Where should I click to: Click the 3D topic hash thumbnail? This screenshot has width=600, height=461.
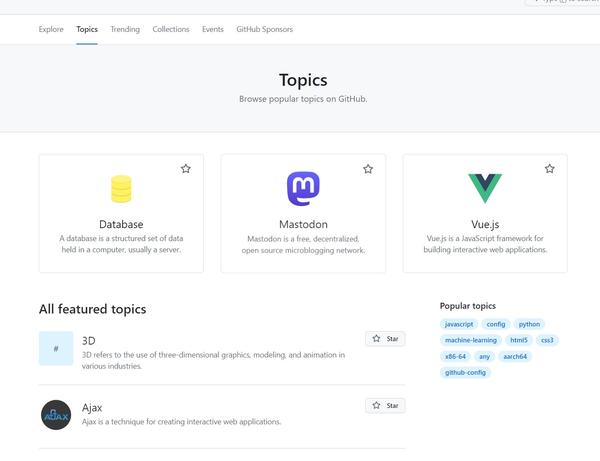click(x=56, y=348)
